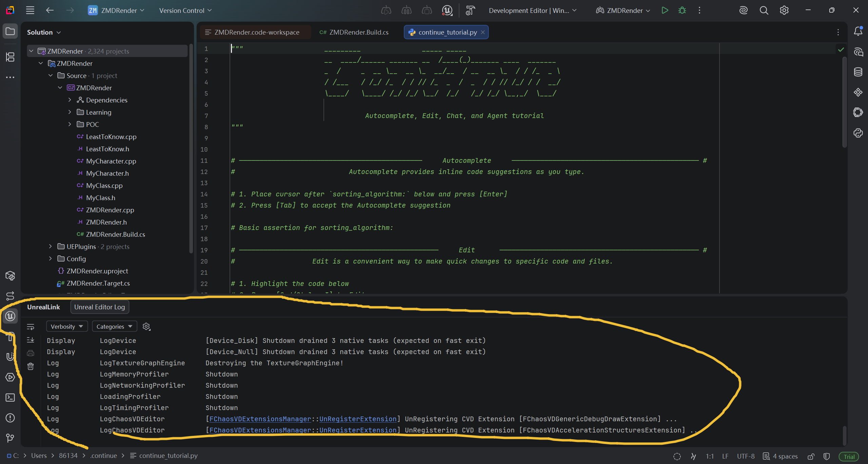The width and height of the screenshot is (868, 464).
Task: Open the Terminal tool window
Action: click(10, 398)
